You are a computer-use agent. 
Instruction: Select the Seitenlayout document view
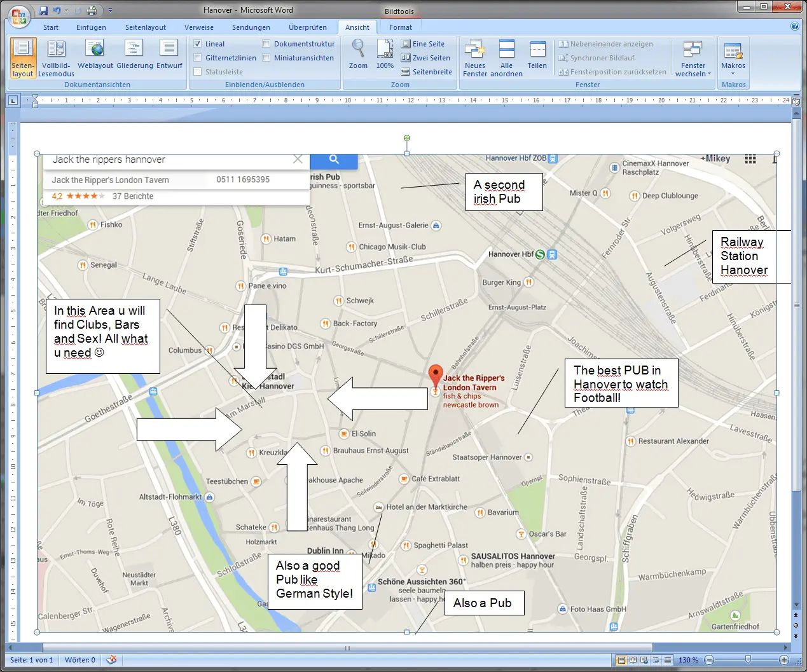(23, 58)
